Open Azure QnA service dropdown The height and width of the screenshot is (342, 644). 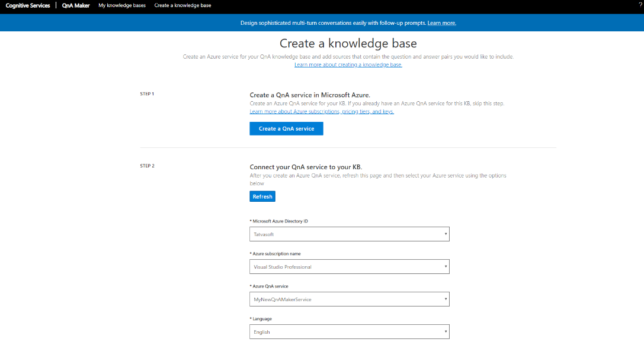click(x=350, y=299)
